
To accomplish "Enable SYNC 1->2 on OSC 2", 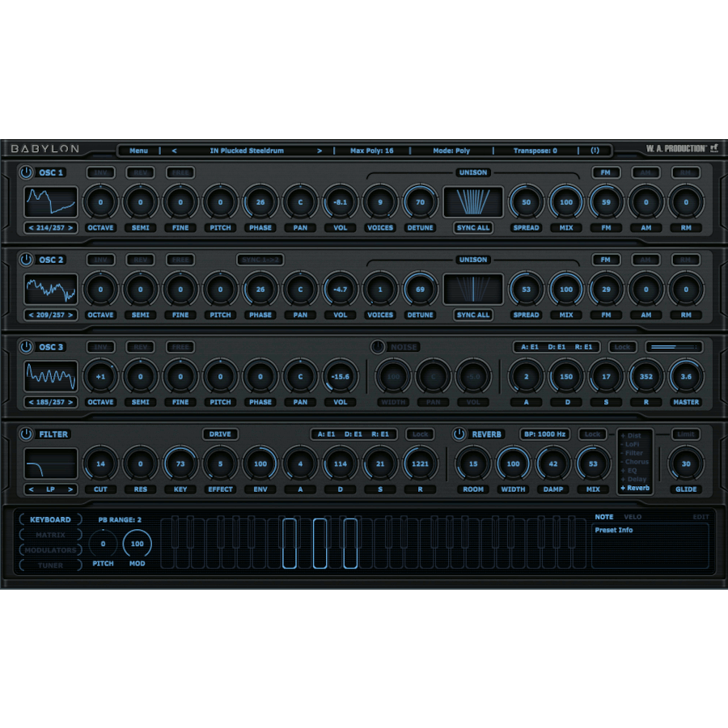I will (260, 260).
